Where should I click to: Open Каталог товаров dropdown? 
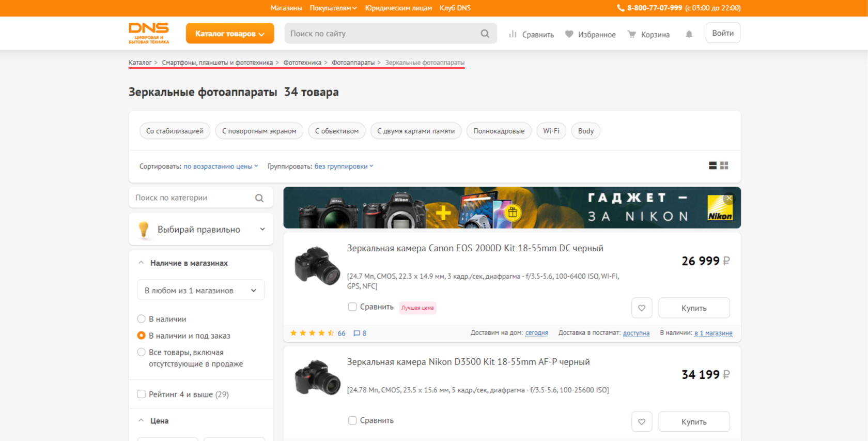pyautogui.click(x=230, y=34)
